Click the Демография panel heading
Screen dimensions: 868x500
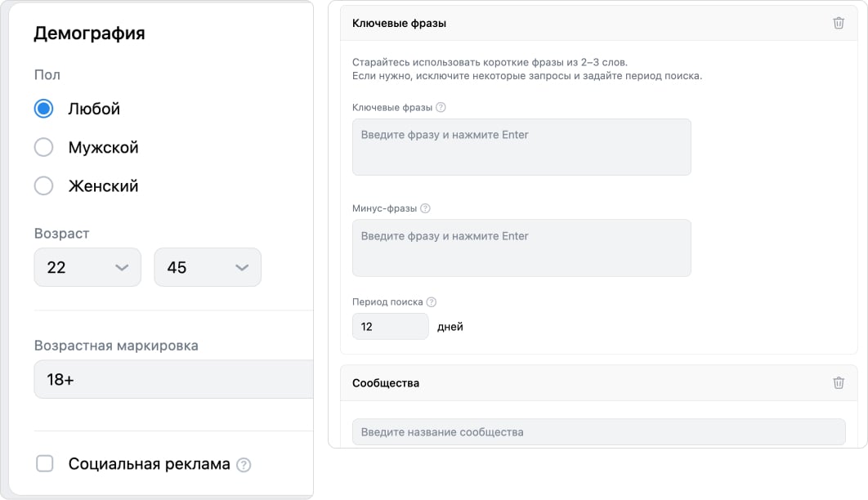(x=90, y=33)
